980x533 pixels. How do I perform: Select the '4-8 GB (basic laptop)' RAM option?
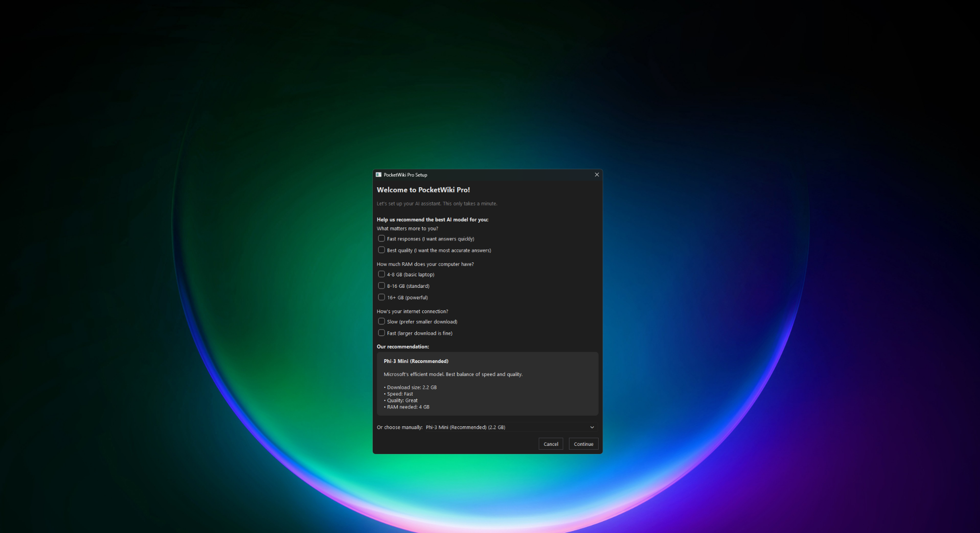(381, 274)
